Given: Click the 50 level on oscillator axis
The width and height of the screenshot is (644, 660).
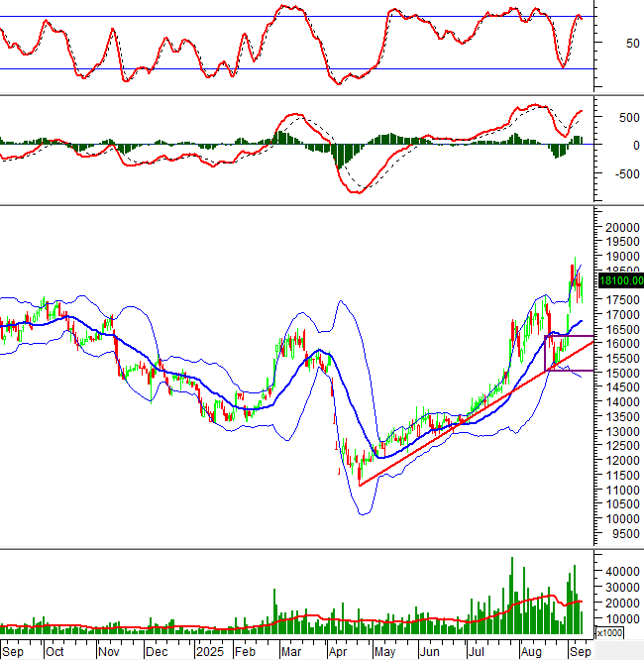Looking at the screenshot, I should point(606,44).
